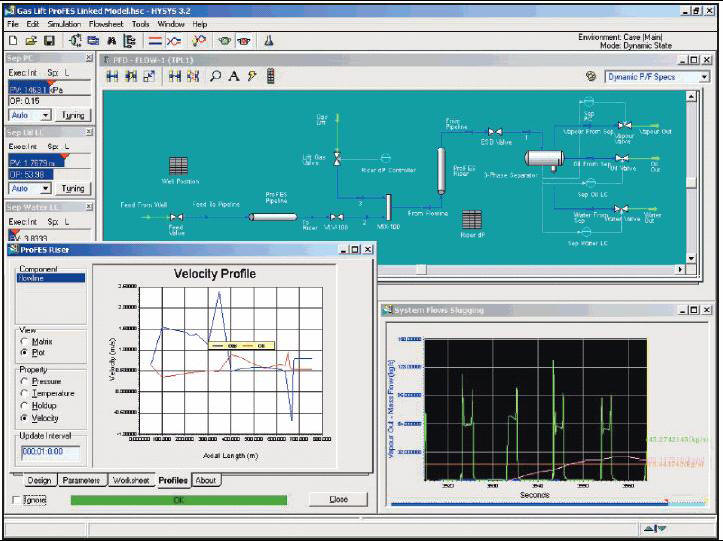The width and height of the screenshot is (723, 541).
Task: Select the Add Text 'A' tool
Action: click(x=234, y=77)
